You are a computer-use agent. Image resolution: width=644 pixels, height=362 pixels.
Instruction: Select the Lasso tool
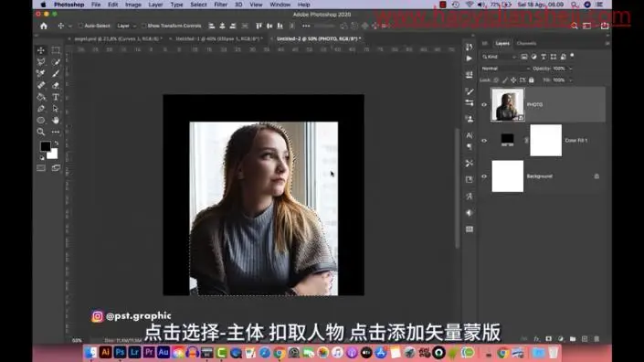coord(41,62)
